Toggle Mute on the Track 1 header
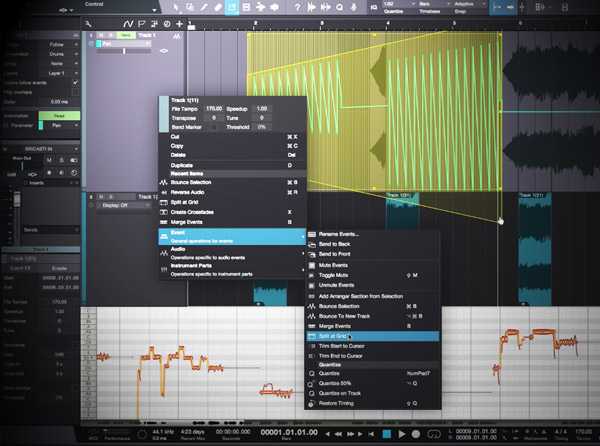 tap(101, 36)
